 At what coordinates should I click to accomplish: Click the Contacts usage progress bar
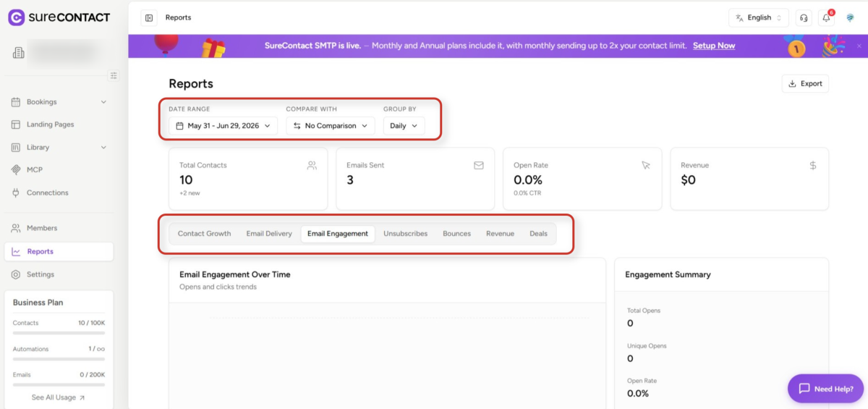click(59, 333)
